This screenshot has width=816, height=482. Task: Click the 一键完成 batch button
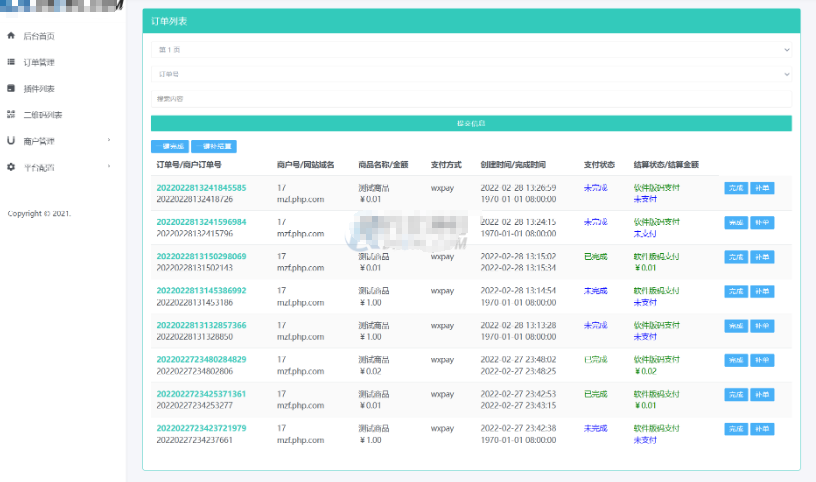click(167, 146)
